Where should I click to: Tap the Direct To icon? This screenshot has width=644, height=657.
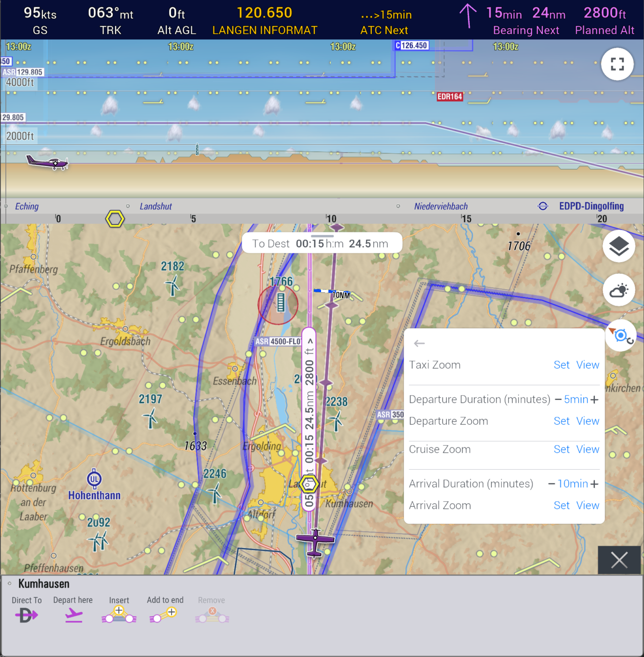pos(26,615)
